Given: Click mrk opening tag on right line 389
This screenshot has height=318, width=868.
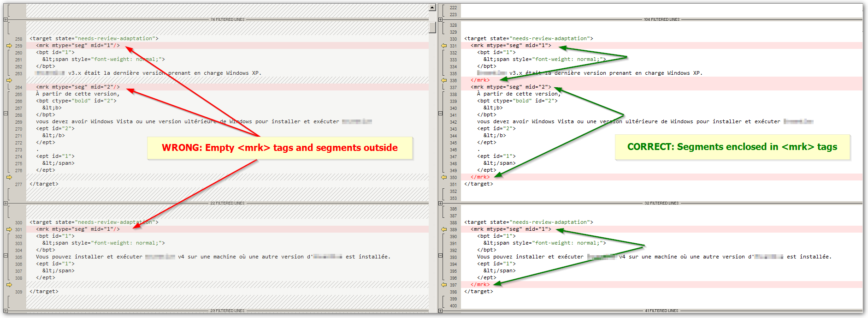Looking at the screenshot, I should [511, 229].
